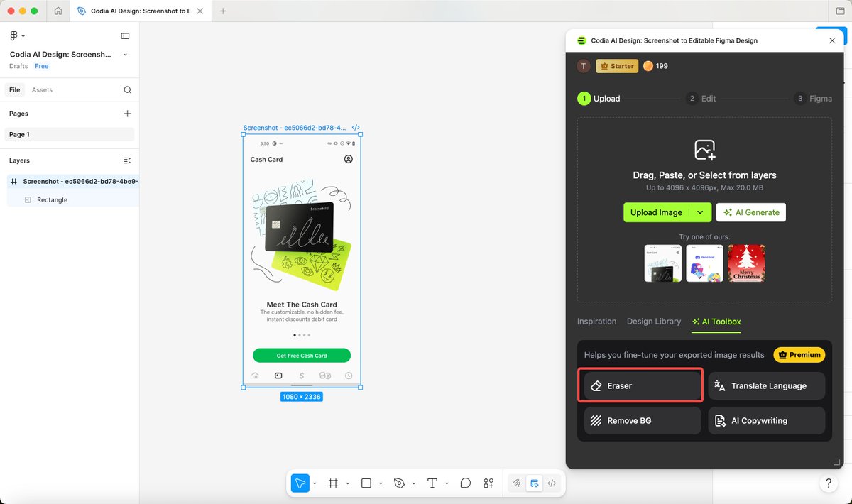Click the AI Generate button
This screenshot has height=504, width=852.
pyautogui.click(x=751, y=212)
